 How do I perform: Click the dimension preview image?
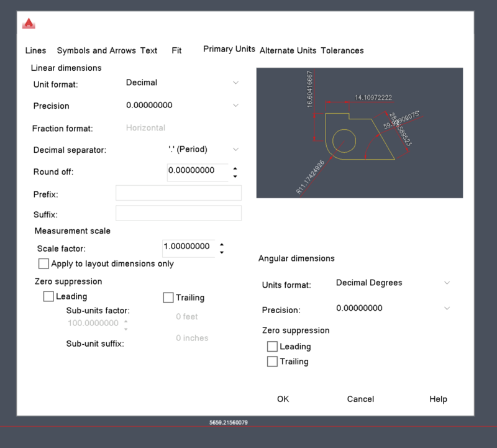click(x=359, y=132)
